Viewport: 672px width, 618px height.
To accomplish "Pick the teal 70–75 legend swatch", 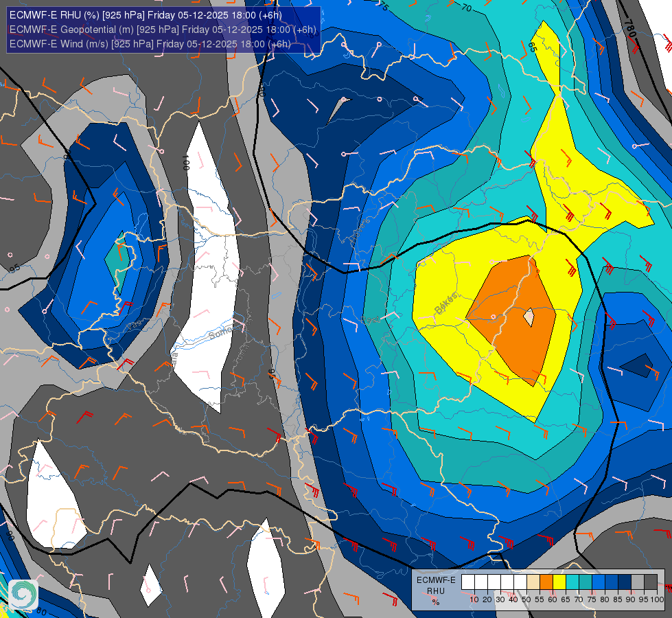I will coord(586,582).
